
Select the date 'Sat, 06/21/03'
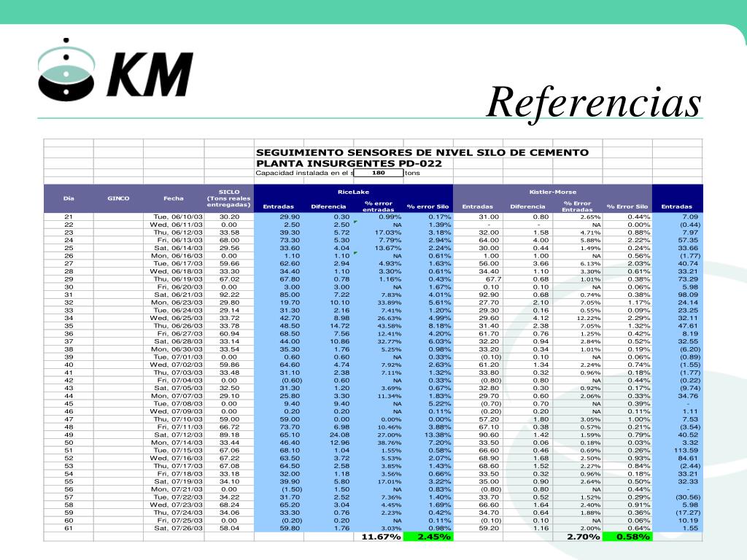click(179, 295)
